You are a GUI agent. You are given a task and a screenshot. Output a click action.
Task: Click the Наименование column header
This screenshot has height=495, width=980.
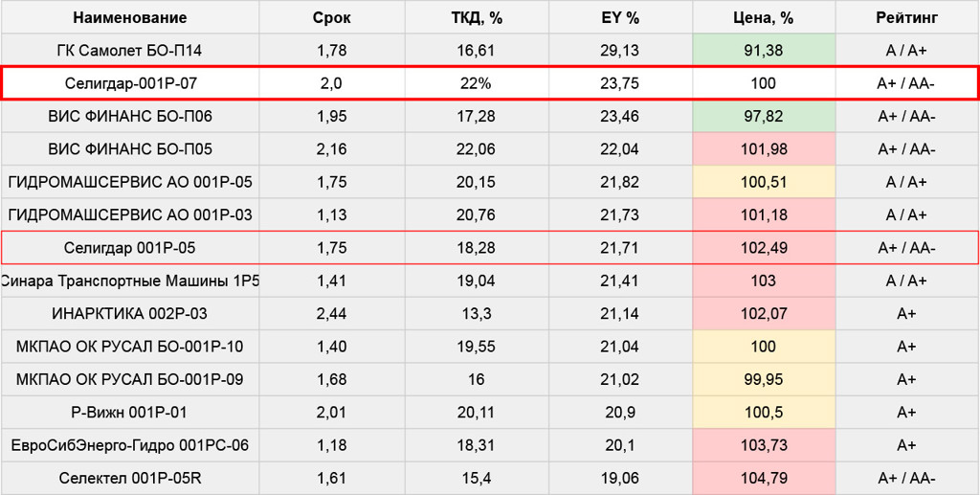129,17
